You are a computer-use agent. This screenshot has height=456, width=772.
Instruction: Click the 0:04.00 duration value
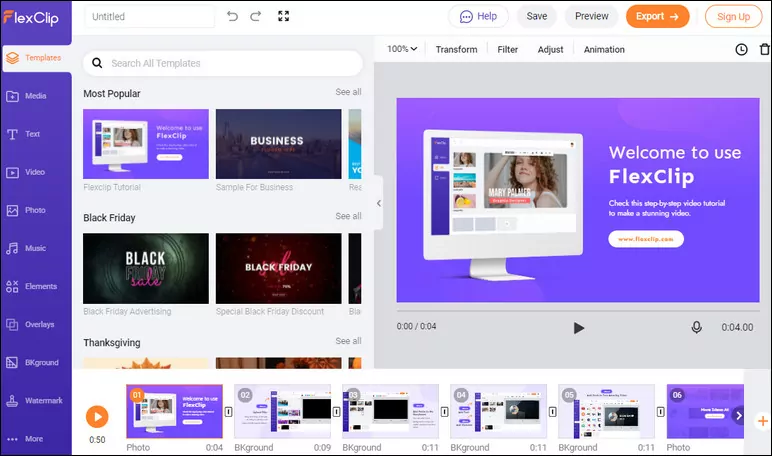point(737,327)
